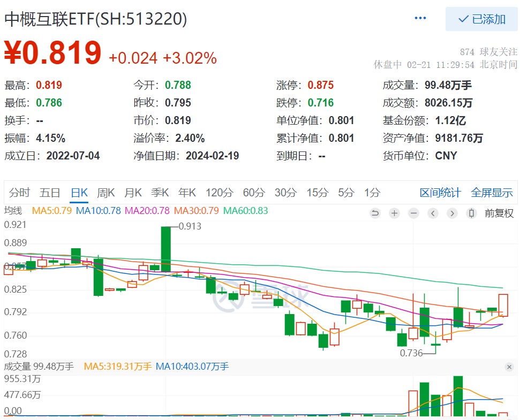This screenshot has width=520, height=420.
Task: Toggle the 已添加 watchlist button
Action: coord(481,19)
